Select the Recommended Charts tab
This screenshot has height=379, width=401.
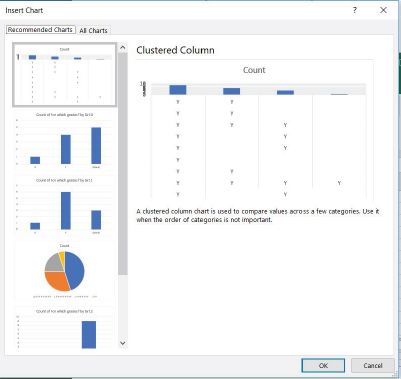[x=40, y=30]
